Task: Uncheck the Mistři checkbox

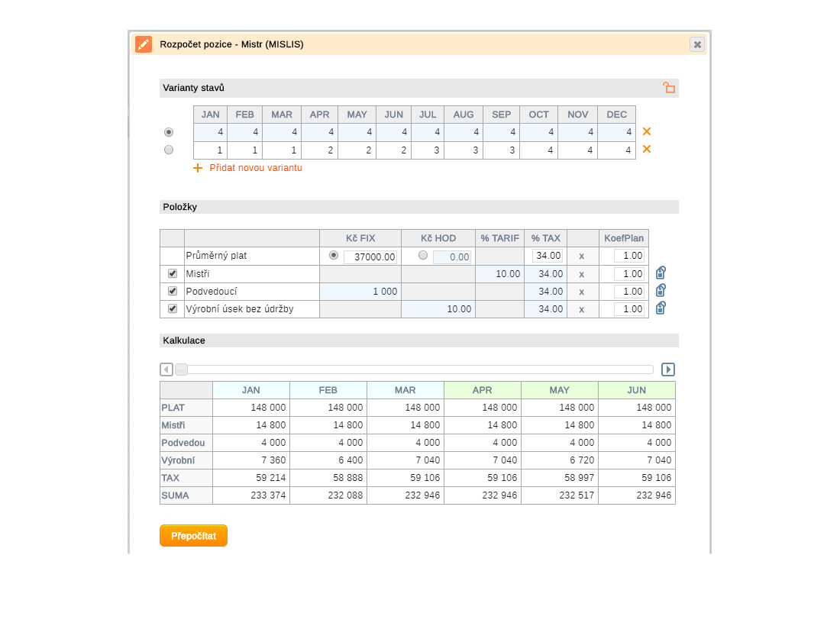Action: point(173,273)
